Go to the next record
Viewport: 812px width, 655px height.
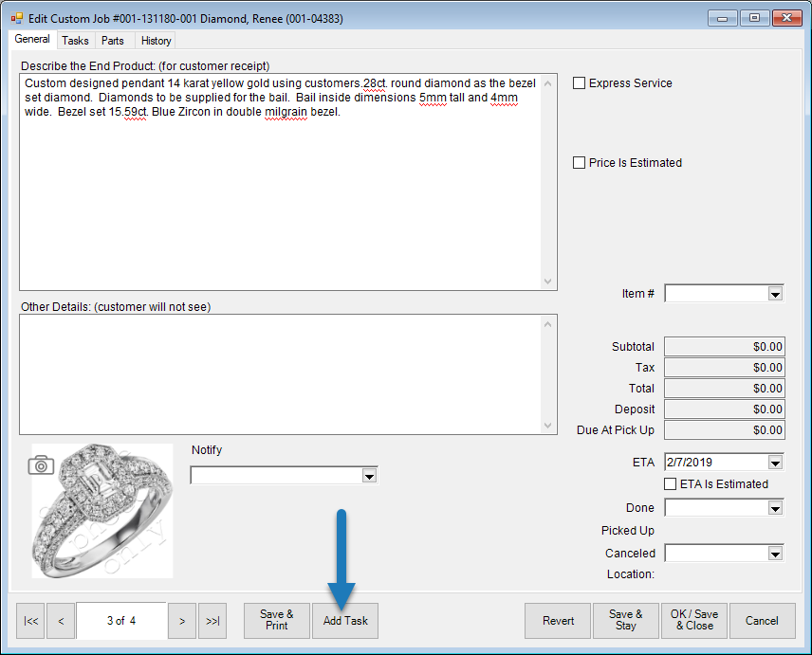tap(182, 621)
